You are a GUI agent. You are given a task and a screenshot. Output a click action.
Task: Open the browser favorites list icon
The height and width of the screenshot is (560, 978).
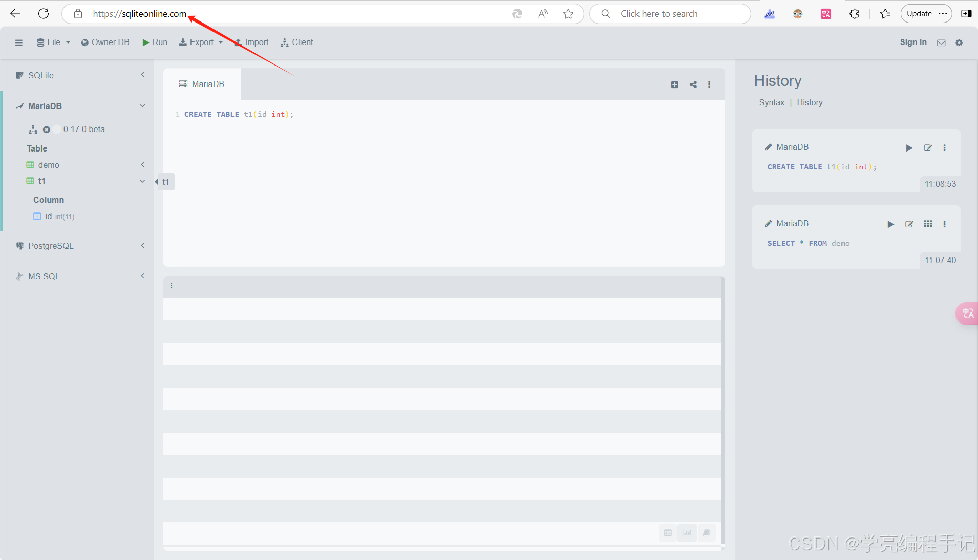click(885, 14)
